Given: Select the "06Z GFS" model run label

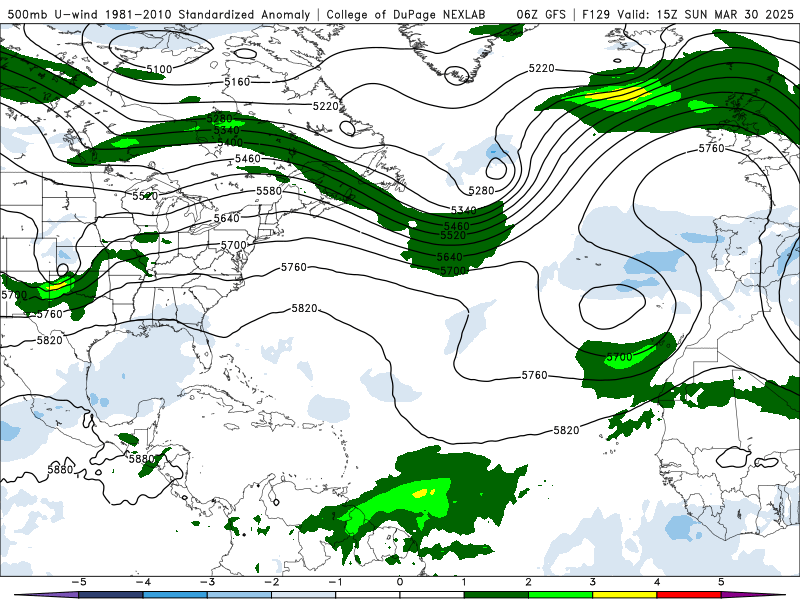Looking at the screenshot, I should coord(541,15).
